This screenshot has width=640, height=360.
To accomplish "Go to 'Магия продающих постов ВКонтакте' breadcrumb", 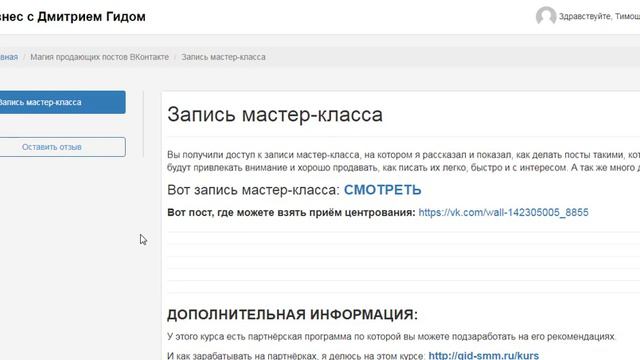I will click(x=100, y=57).
